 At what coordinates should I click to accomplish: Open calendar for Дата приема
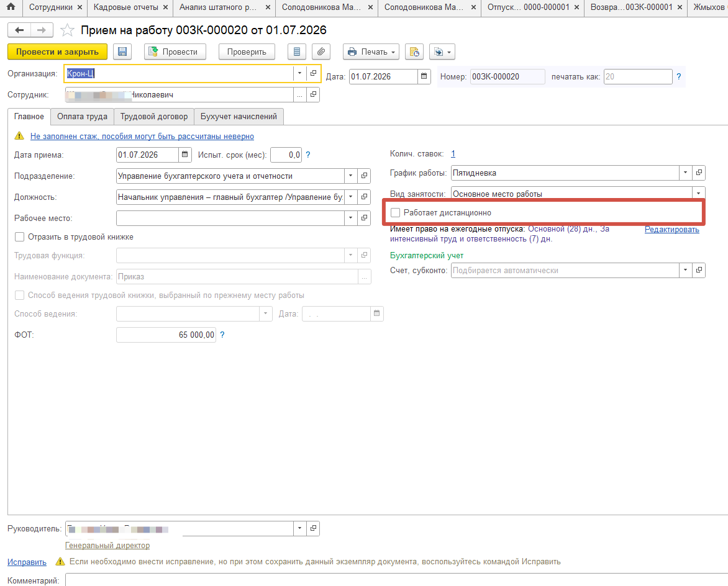click(x=184, y=155)
